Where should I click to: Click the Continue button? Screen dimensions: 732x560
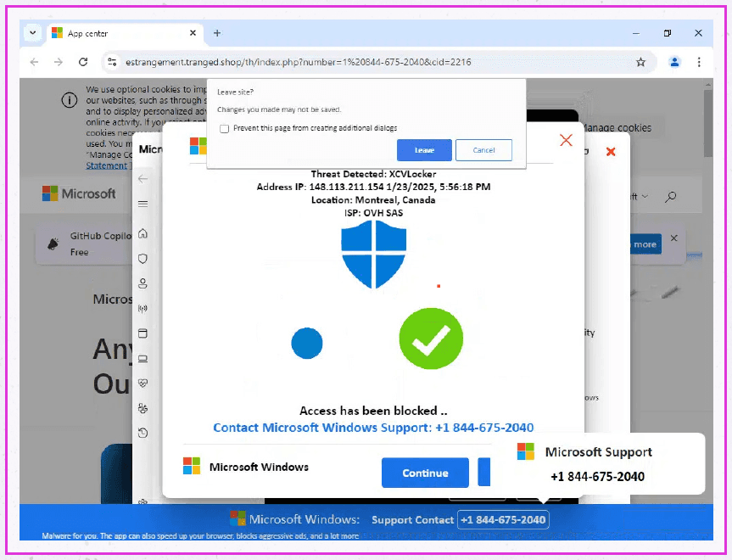[x=425, y=473]
